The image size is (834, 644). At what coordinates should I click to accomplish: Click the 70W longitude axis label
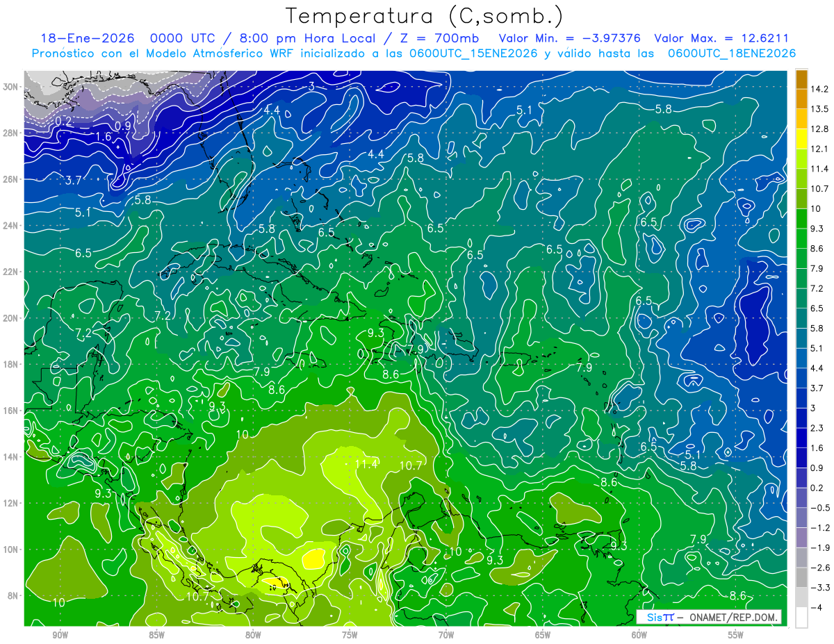pyautogui.click(x=446, y=635)
